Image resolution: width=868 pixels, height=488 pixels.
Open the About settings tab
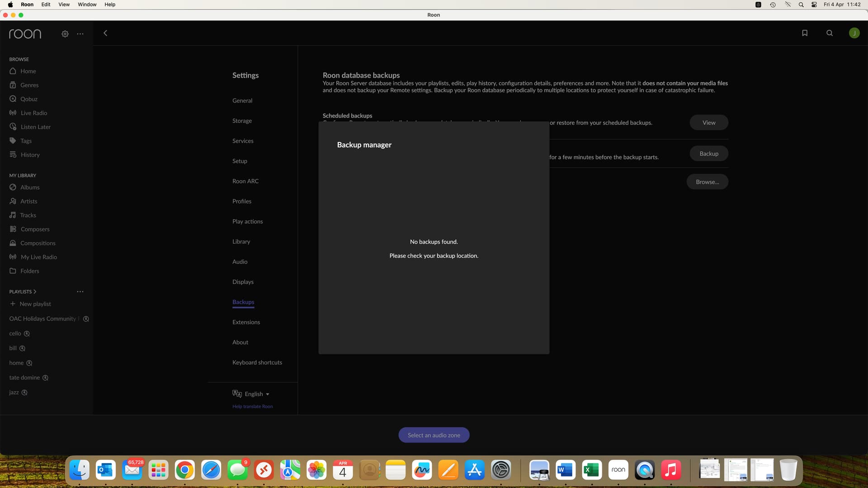tap(240, 343)
